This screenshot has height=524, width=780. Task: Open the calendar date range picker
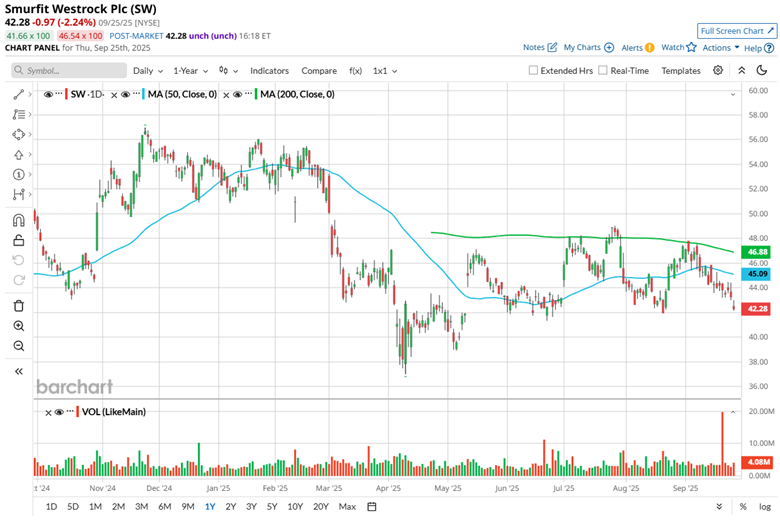(x=372, y=507)
